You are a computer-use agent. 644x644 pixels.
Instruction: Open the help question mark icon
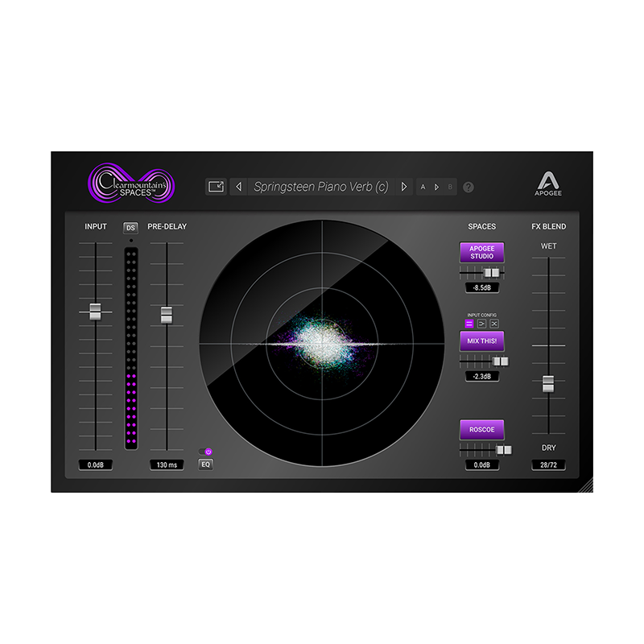point(467,186)
